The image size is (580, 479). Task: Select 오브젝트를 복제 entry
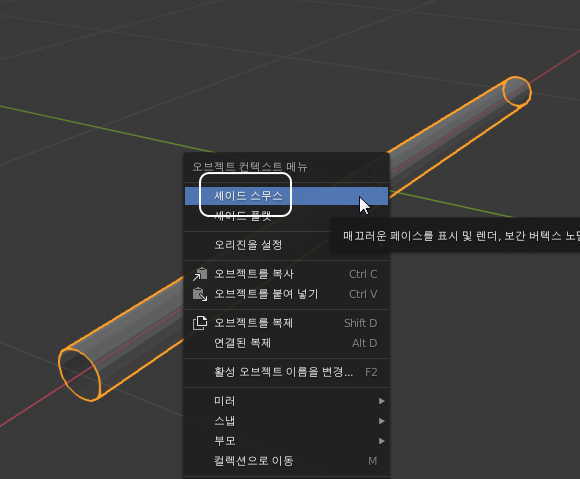pos(286,323)
